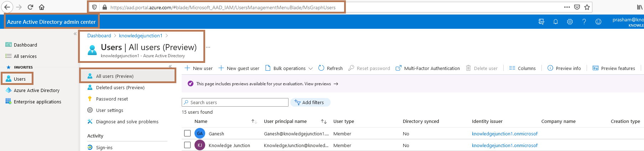Click the padlock site security icon

[105, 7]
